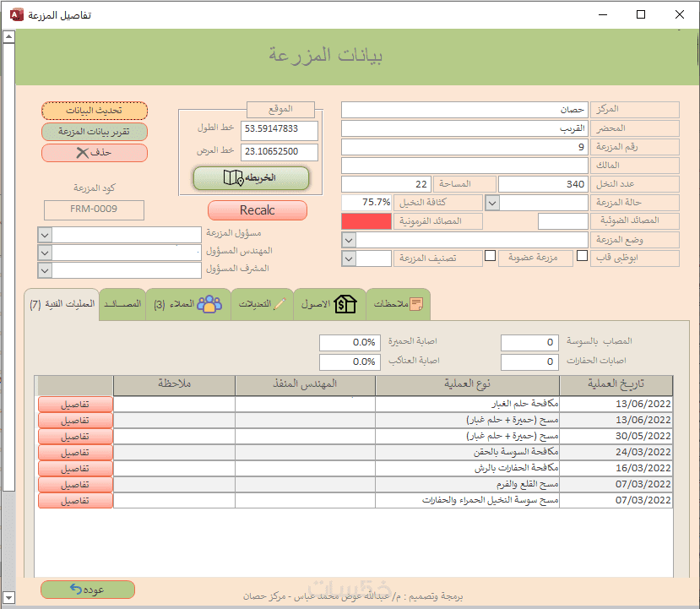Open تفاصيل for مسح القلع والفرم row

coord(75,485)
